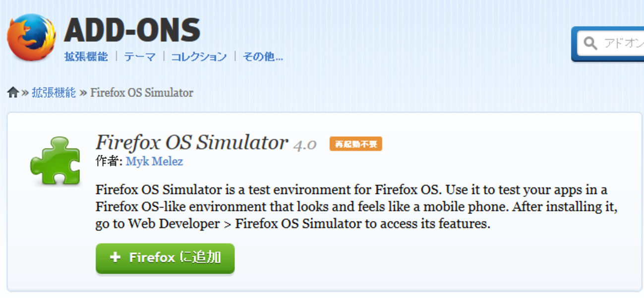Select コレクション in the navigation bar

198,57
